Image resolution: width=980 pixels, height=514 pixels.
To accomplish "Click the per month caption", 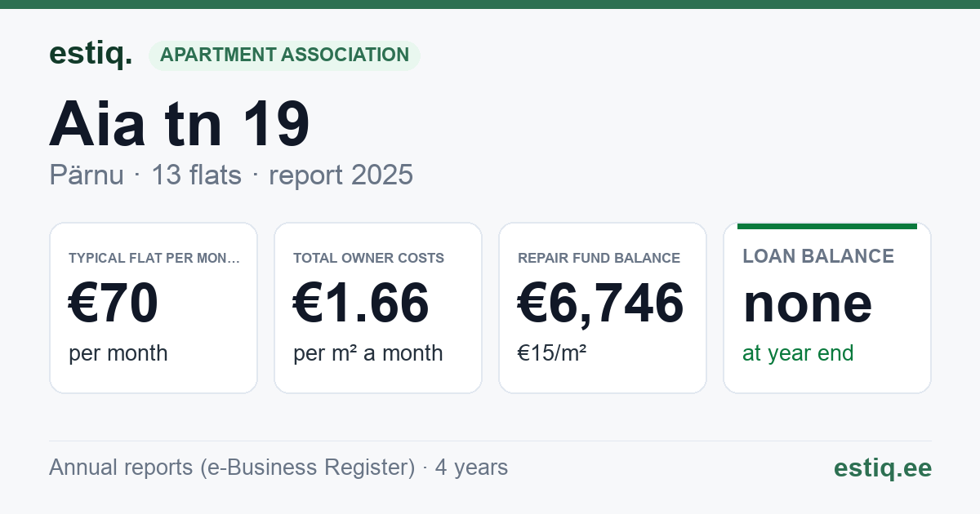I will click(x=118, y=353).
